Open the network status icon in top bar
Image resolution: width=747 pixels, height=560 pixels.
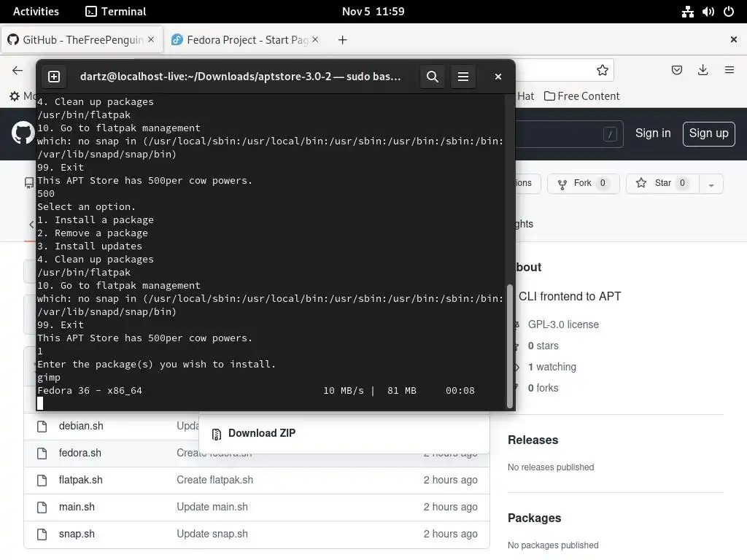[x=687, y=12]
